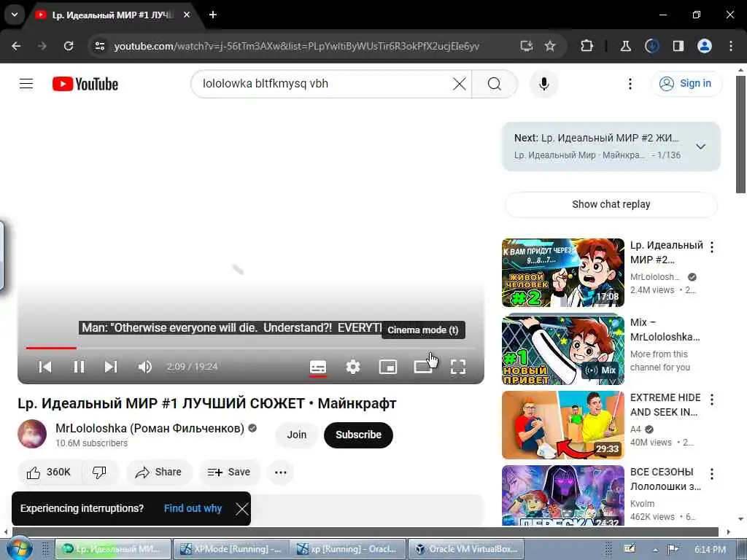The height and width of the screenshot is (560, 747).
Task: Open the YouTube hamburger guide menu
Action: [26, 84]
